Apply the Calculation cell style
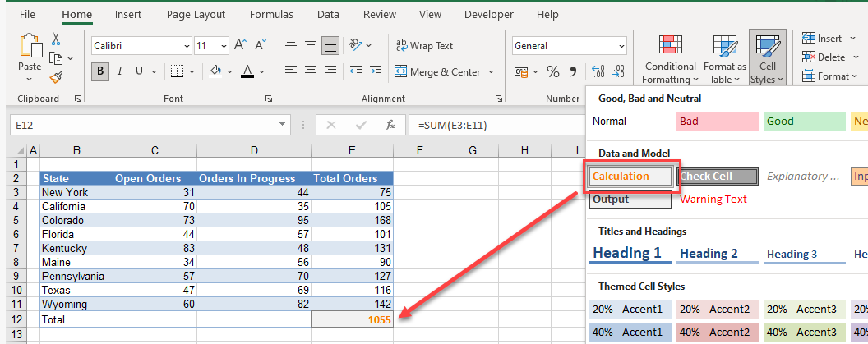Viewport: 868px width, 344px height. point(630,177)
